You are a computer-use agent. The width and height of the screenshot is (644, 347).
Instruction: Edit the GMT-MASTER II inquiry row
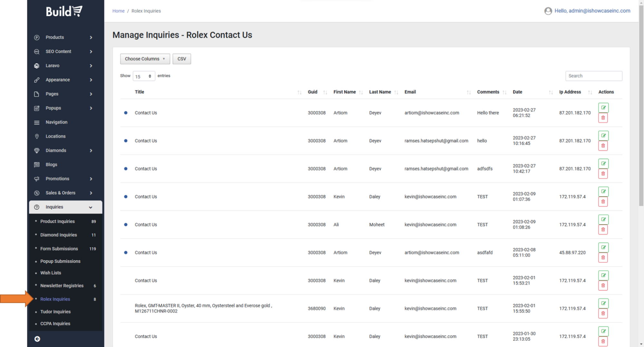[x=603, y=303]
